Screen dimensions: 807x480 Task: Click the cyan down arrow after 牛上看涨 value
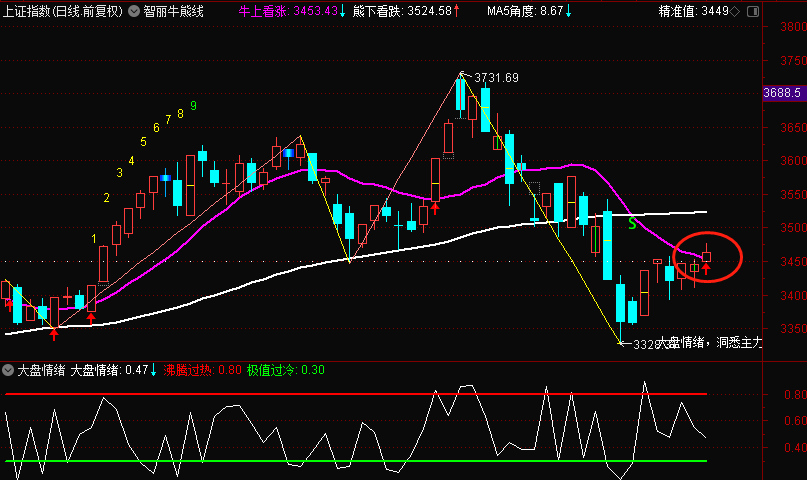click(342, 11)
